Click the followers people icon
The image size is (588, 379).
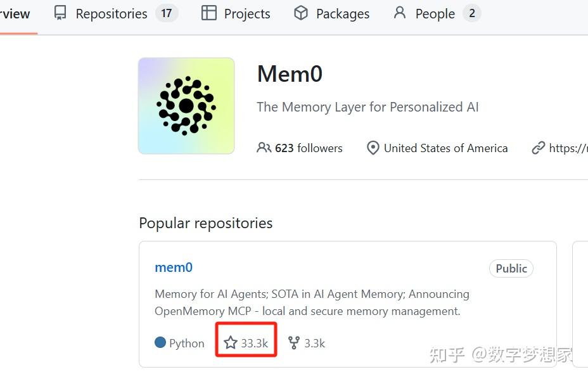tap(264, 148)
